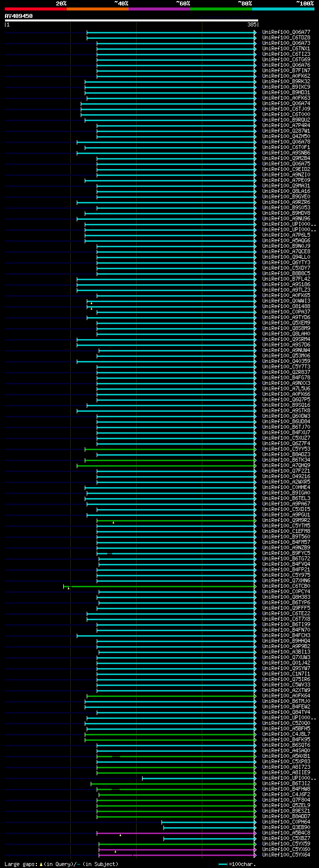Select the UniRef100_A9S186 label
Viewport: 319px width, 868px height.
pyautogui.click(x=286, y=284)
